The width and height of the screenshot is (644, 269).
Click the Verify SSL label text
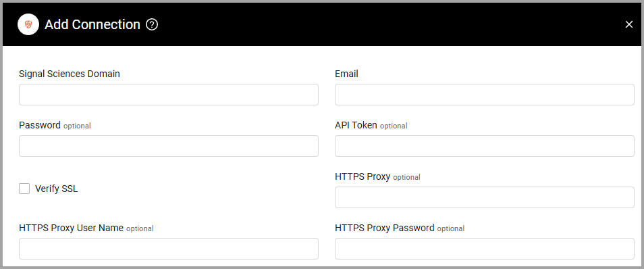(56, 189)
